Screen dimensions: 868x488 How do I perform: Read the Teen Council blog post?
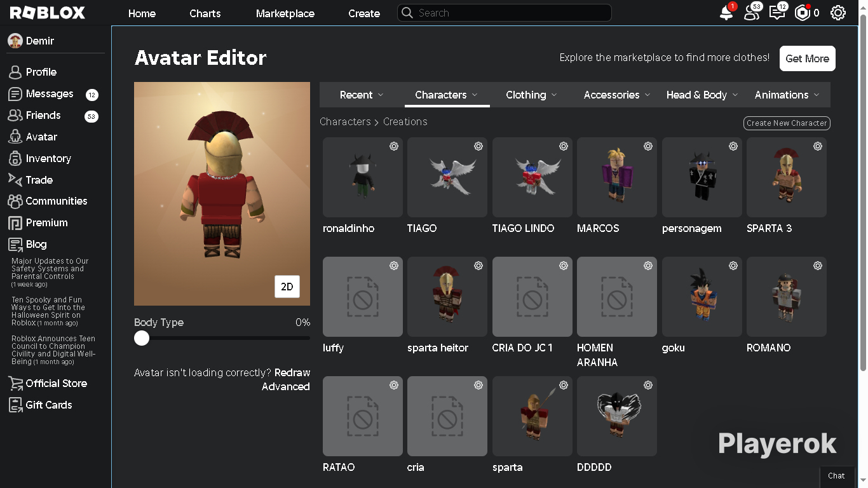[x=53, y=350]
